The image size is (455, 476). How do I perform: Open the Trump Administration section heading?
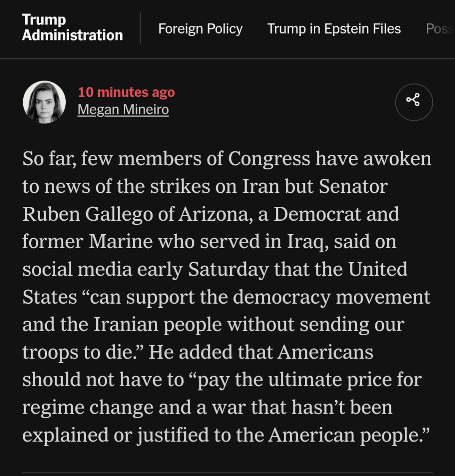[72, 27]
